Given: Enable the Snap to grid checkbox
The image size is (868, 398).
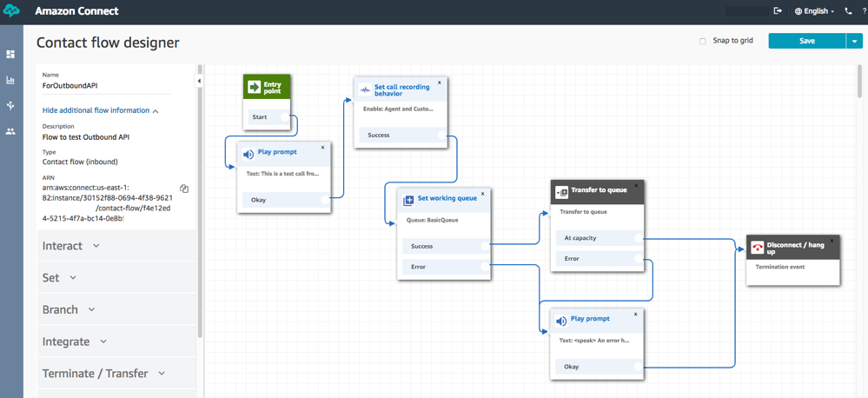Looking at the screenshot, I should tap(703, 41).
